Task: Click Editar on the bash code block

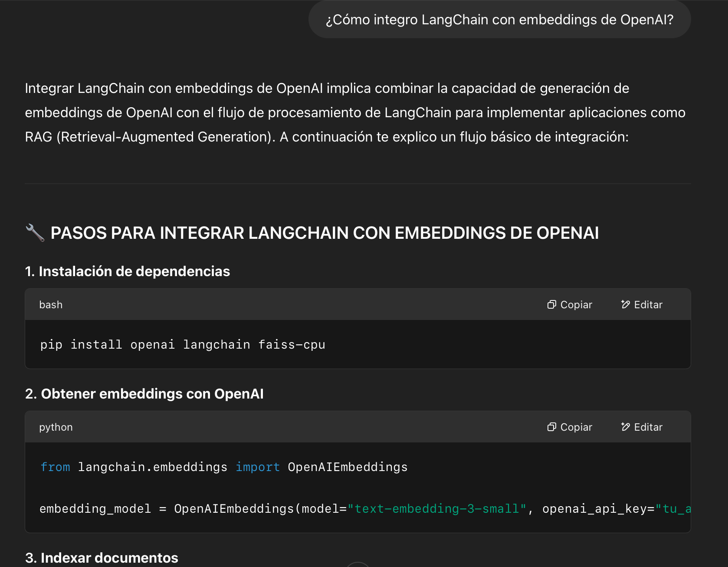Action: [x=648, y=304]
